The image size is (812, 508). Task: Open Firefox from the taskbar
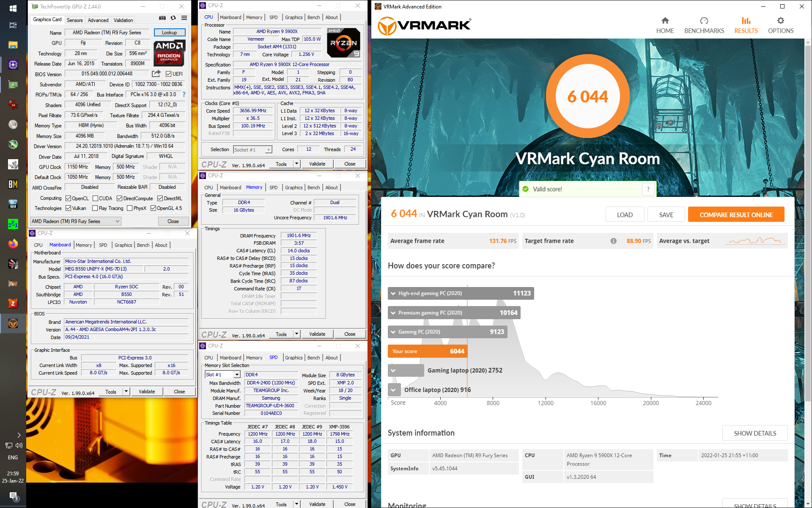[x=13, y=244]
